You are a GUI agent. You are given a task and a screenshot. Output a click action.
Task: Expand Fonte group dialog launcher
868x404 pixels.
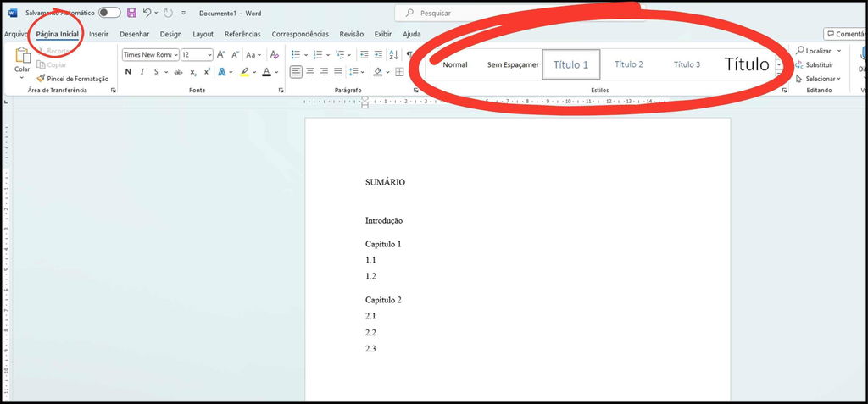(281, 91)
